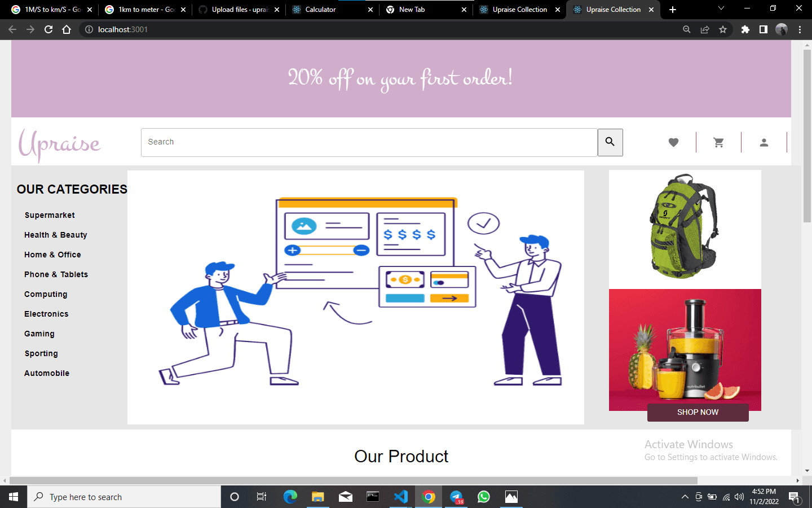812x508 pixels.
Task: Open the browser extensions puzzle icon
Action: [745, 29]
